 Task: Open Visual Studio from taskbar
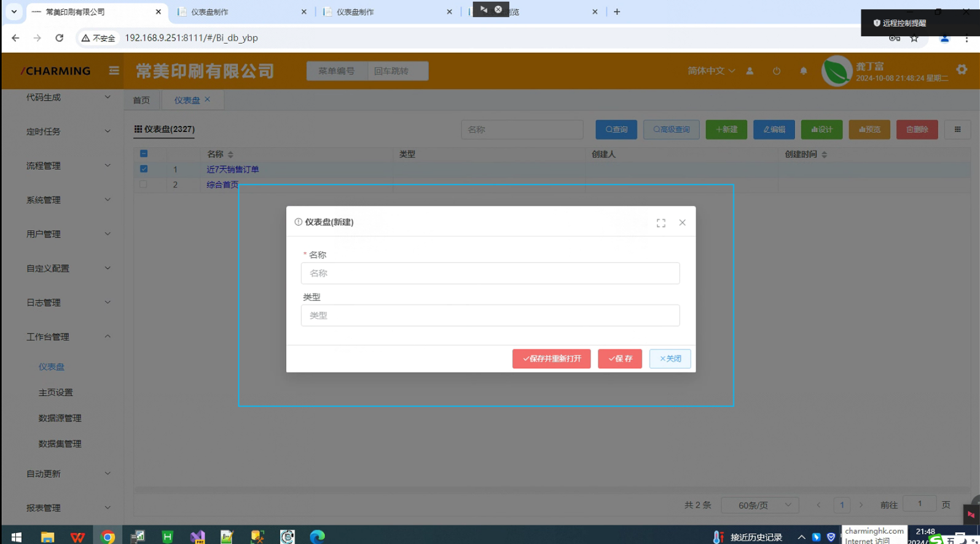197,537
